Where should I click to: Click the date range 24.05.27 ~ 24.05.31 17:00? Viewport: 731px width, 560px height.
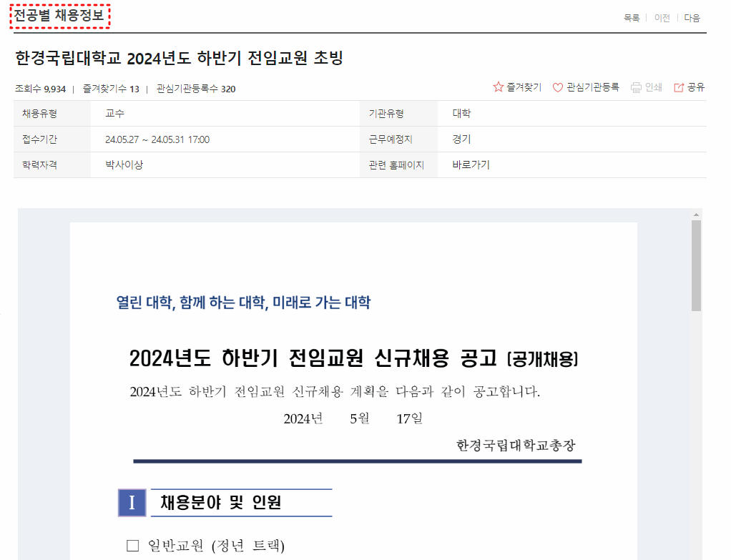point(157,139)
